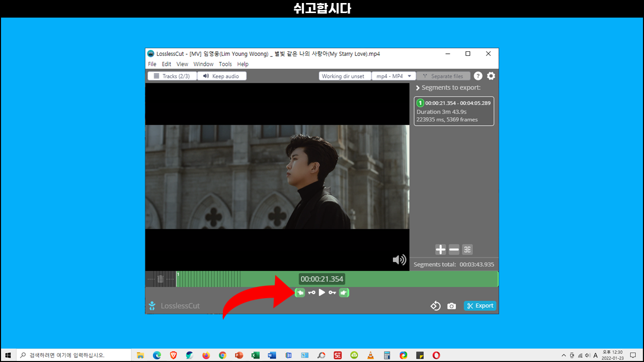Set cut start at current position

(x=300, y=292)
